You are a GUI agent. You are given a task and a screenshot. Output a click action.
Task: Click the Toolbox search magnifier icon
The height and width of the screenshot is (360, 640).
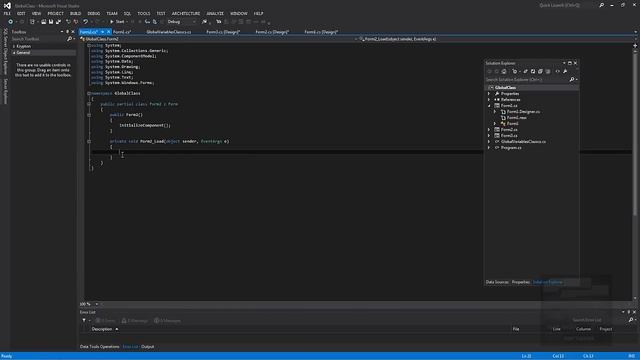tap(69, 39)
